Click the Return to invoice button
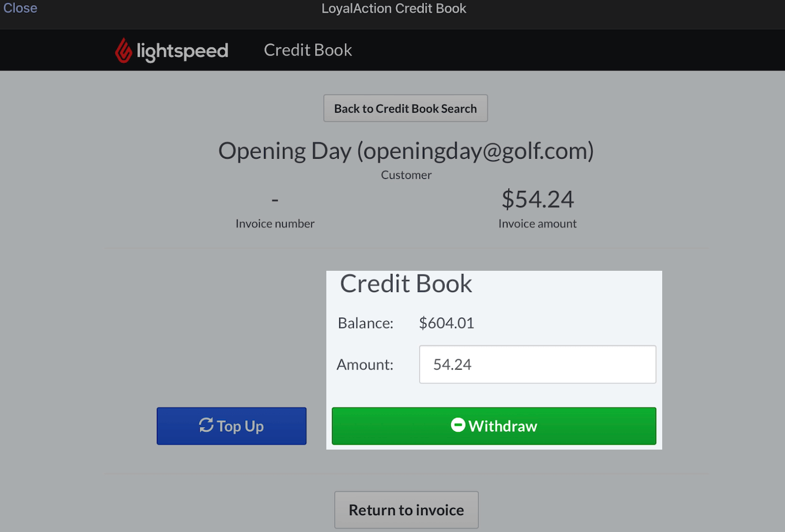Viewport: 785px width, 532px height. (407, 510)
